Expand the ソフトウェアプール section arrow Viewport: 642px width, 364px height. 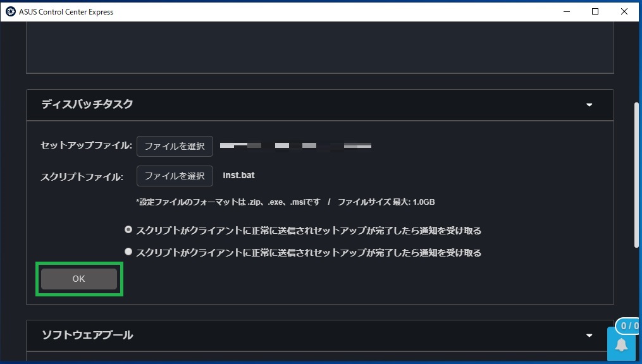(x=589, y=336)
